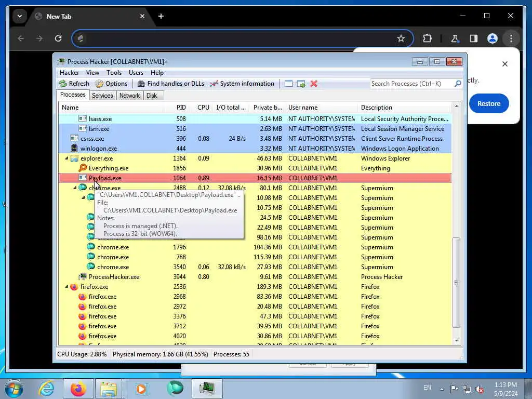
Task: Collapse the parent chrome.exe tree node
Action: click(75, 188)
